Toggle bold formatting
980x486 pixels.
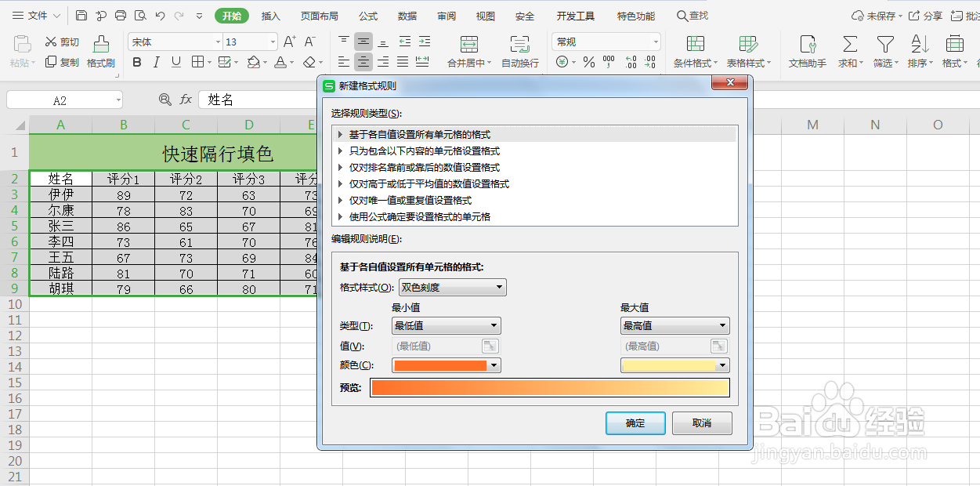pos(137,61)
